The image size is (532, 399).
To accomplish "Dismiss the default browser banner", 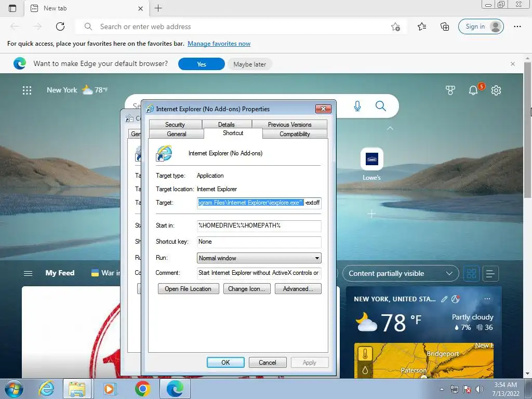I will [x=513, y=64].
